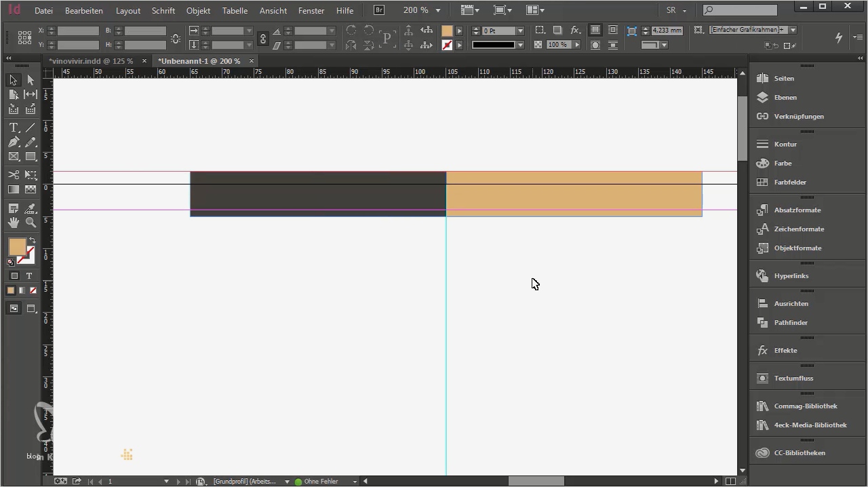Image resolution: width=868 pixels, height=487 pixels.
Task: Open the Absatzformate panel
Action: click(x=797, y=210)
